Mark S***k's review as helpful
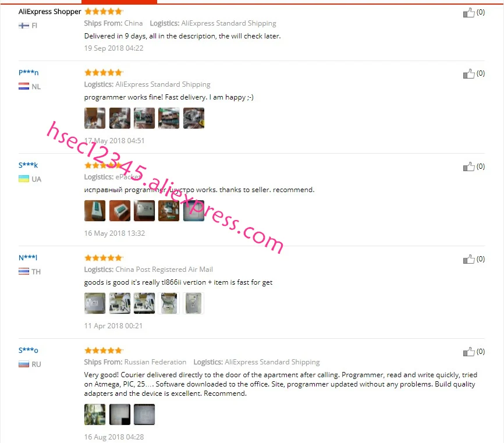 (x=468, y=166)
